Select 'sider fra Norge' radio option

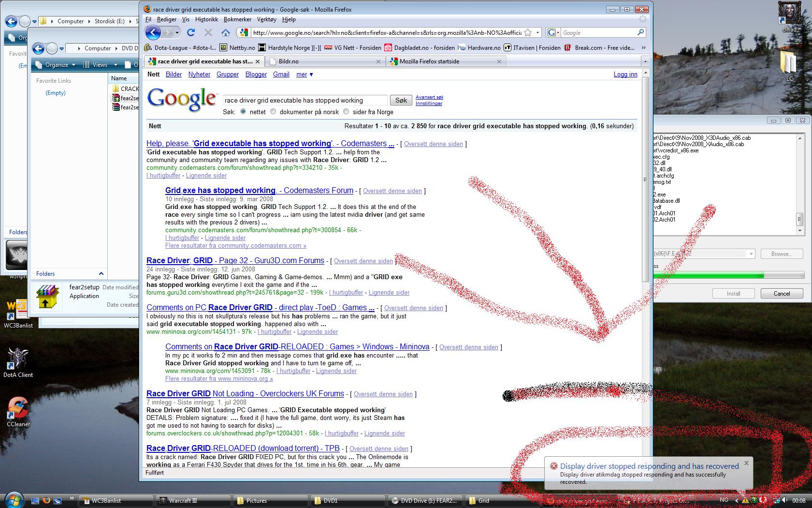pos(346,112)
